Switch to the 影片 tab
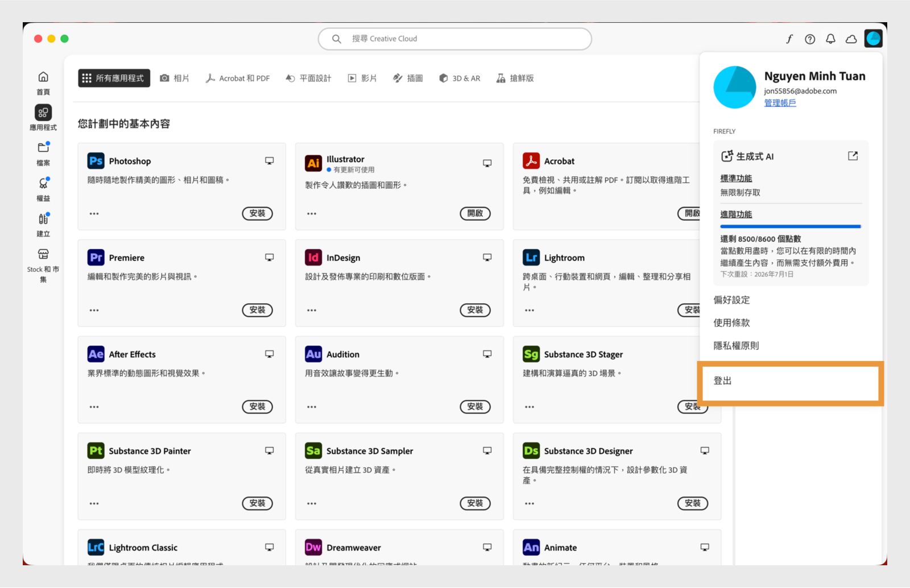910x588 pixels. (362, 78)
